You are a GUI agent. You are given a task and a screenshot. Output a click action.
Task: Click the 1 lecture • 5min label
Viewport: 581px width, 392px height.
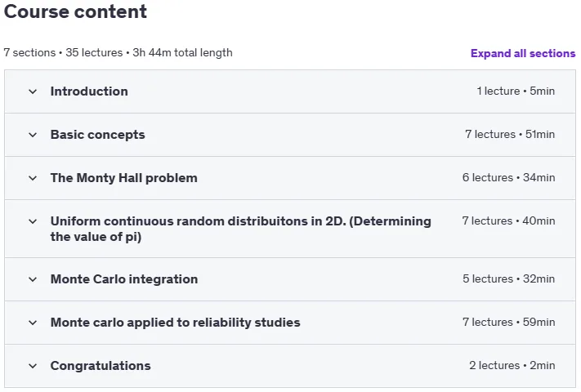coord(516,91)
